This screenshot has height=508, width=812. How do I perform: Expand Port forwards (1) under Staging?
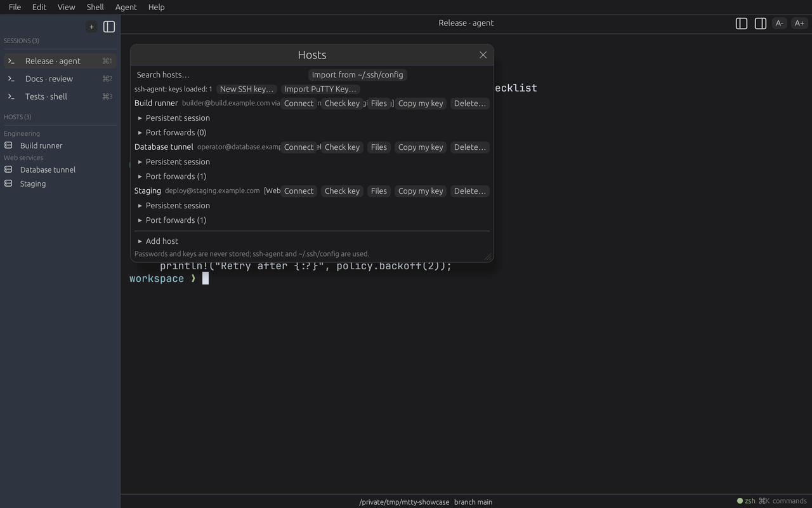(172, 220)
